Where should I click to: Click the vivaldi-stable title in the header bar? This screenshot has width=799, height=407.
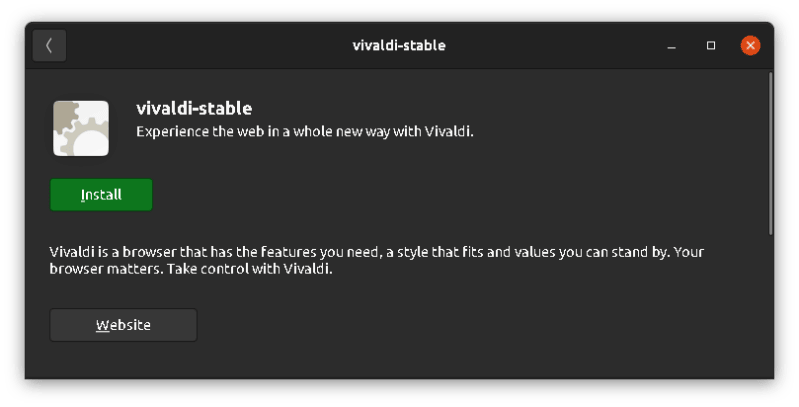399,46
